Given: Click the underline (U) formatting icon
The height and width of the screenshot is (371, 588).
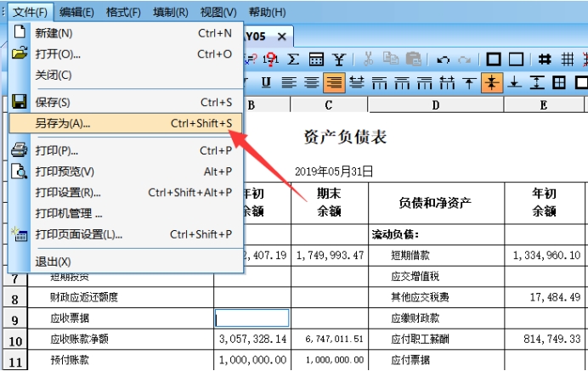Looking at the screenshot, I should point(266,82).
